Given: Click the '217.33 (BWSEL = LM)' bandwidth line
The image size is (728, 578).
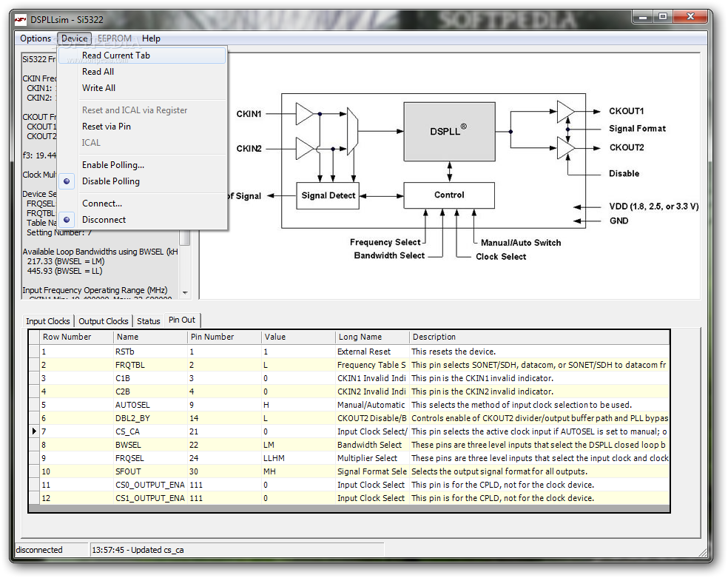Looking at the screenshot, I should click(66, 261).
